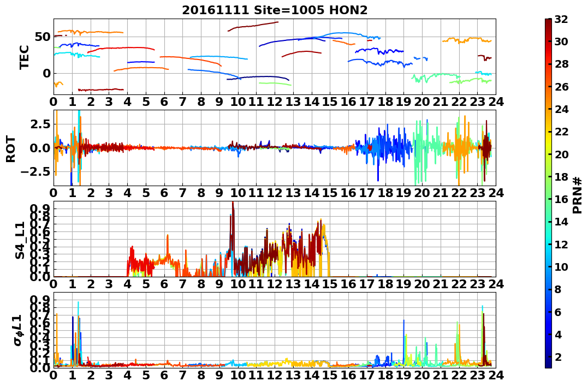
Task: Select colorbar tick value 14
Action: point(561,222)
